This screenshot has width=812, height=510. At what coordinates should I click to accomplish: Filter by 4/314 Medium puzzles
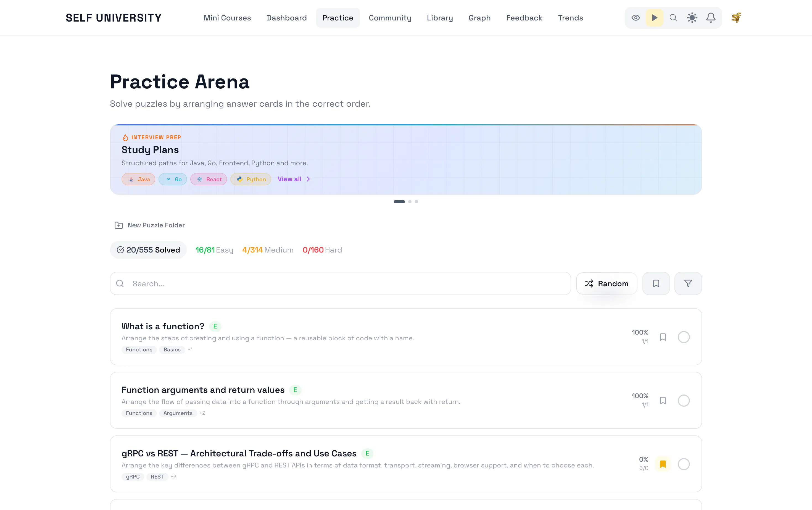[x=268, y=250]
